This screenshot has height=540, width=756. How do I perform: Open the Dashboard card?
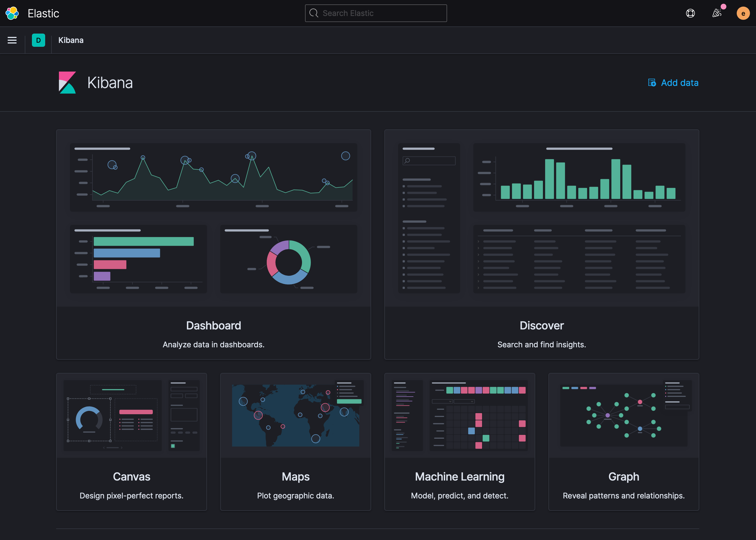tap(214, 325)
